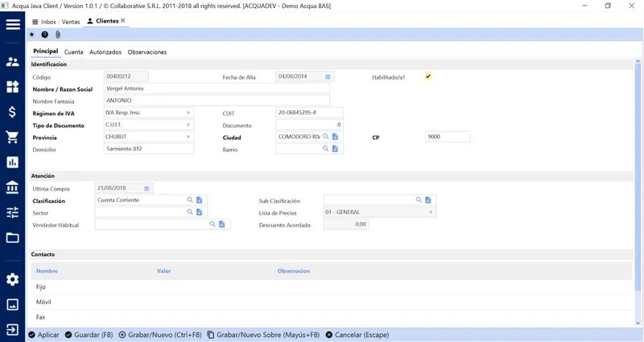Switch to the Observaciones tab

pos(147,52)
